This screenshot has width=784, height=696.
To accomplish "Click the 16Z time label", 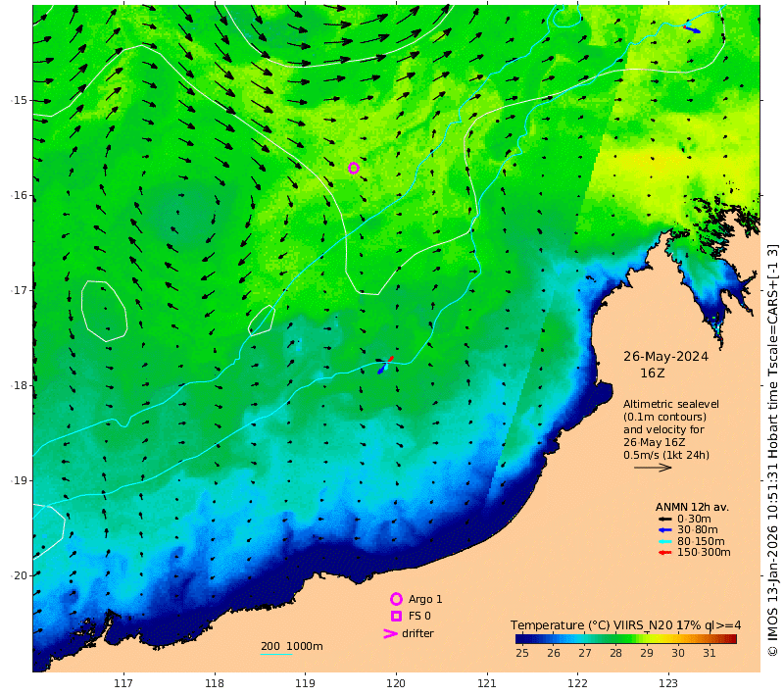I will (x=653, y=373).
